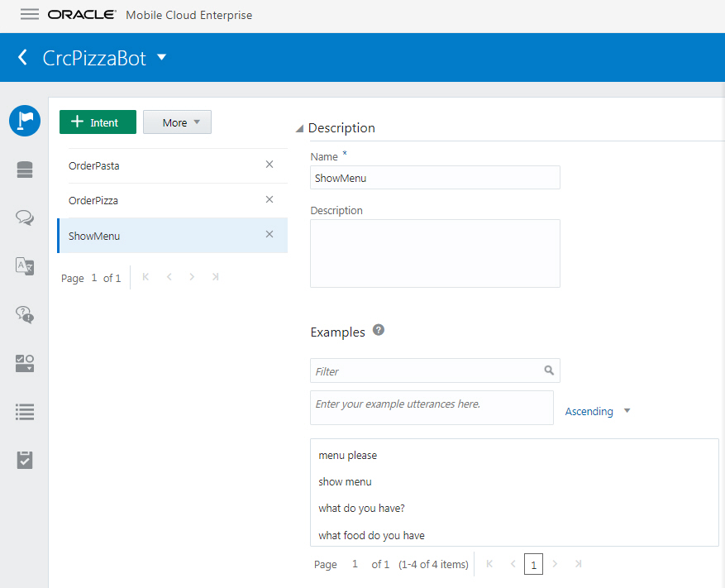Add a new Intent with the green button
The width and height of the screenshot is (725, 588).
(98, 122)
